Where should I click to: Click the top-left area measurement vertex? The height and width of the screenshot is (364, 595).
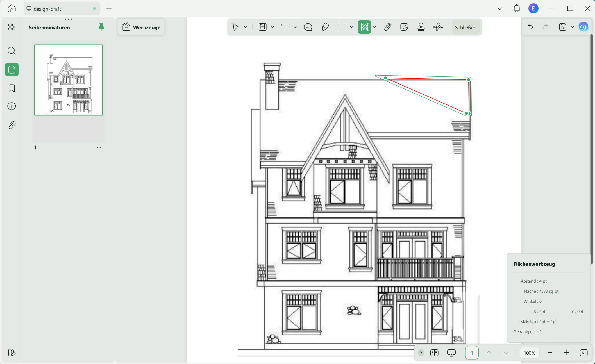(385, 78)
